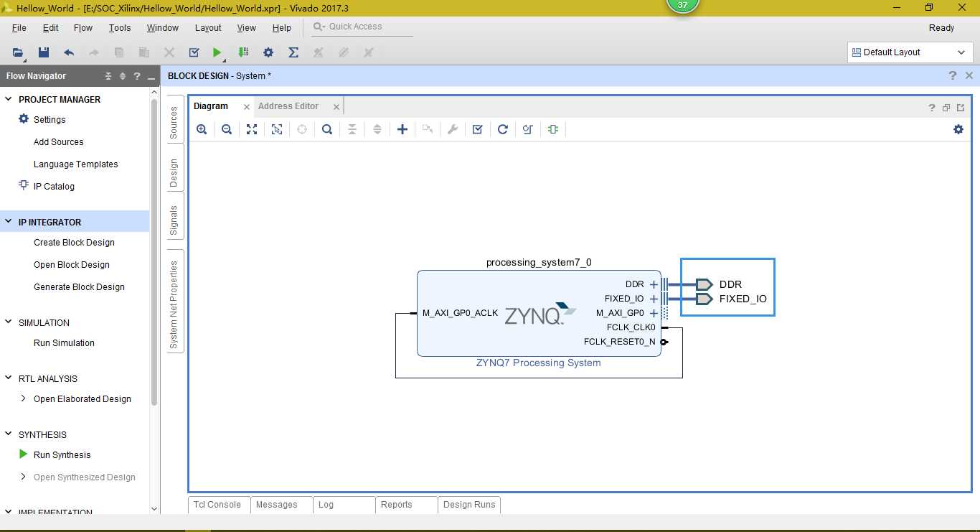Open the Design Runs tab
This screenshot has height=532, width=980.
click(469, 505)
